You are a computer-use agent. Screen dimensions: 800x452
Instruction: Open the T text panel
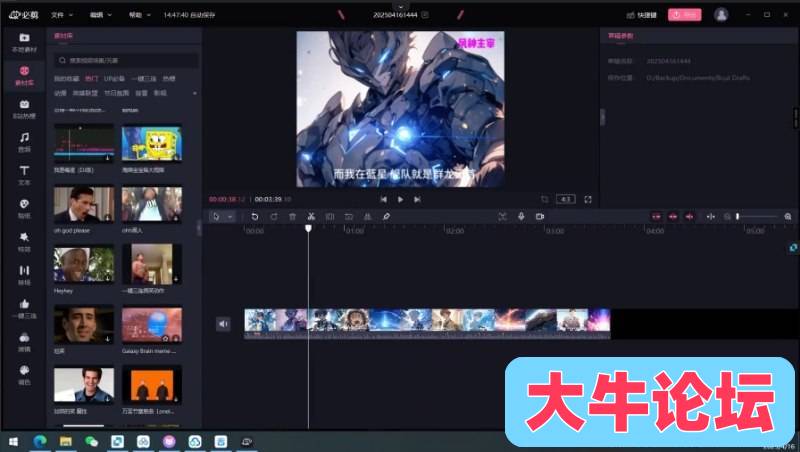pyautogui.click(x=24, y=175)
